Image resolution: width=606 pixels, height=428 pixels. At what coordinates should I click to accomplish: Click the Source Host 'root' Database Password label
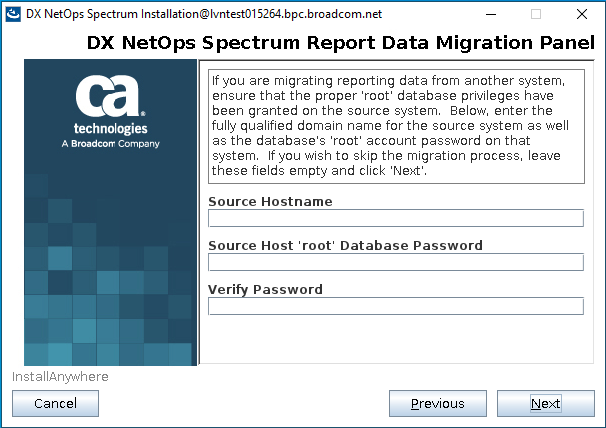tap(345, 246)
